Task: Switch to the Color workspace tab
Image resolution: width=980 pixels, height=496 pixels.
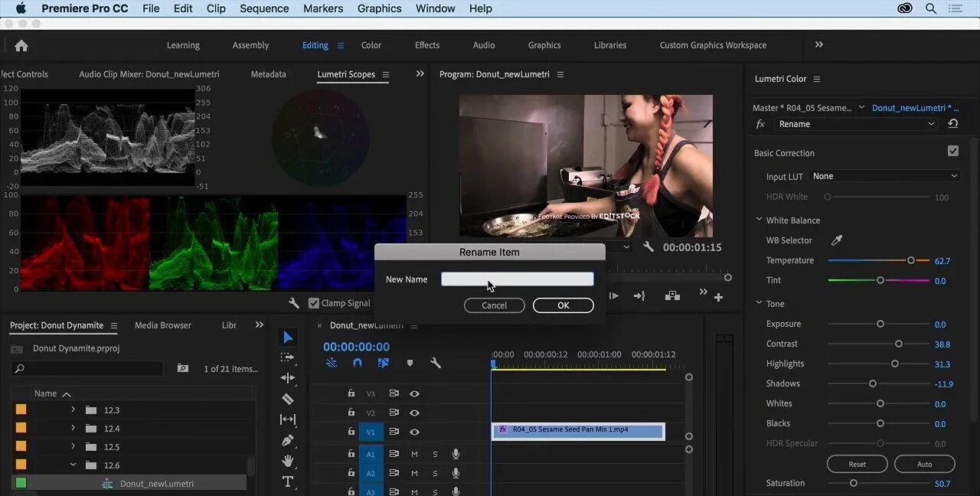Action: coord(371,45)
